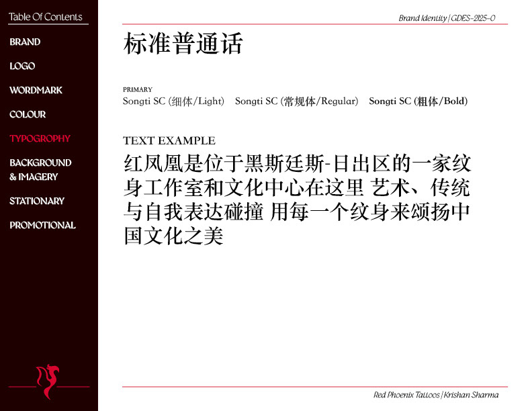This screenshot has width=532, height=411.
Task: Click the last line 国文化之美
Action: (x=173, y=236)
